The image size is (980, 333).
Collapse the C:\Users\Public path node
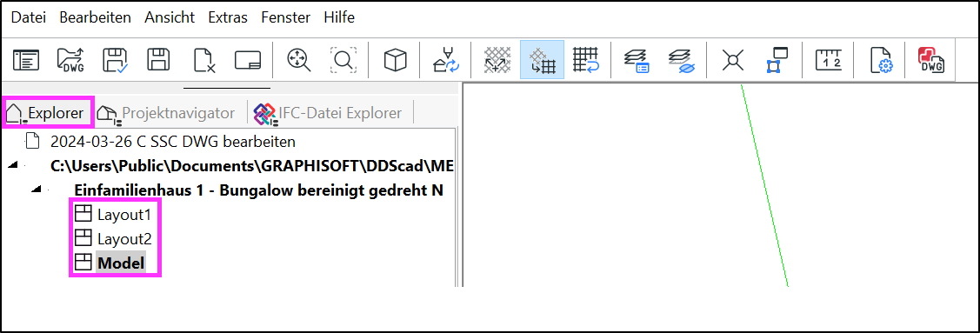(12, 166)
